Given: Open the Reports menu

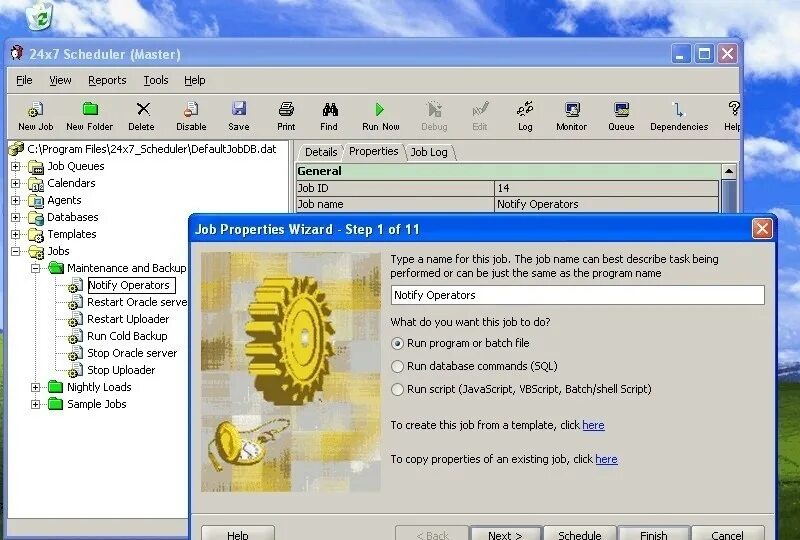Looking at the screenshot, I should click(107, 80).
